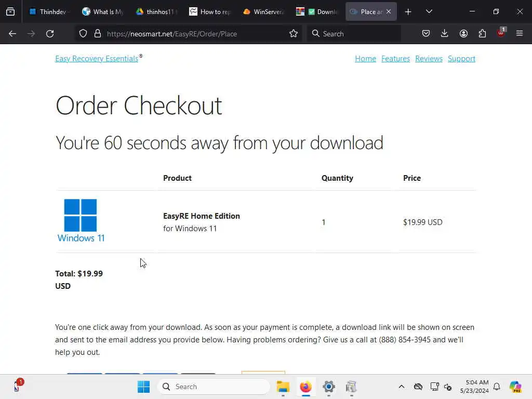The image size is (532, 399).
Task: Close the Place an Order tab
Action: (x=389, y=12)
